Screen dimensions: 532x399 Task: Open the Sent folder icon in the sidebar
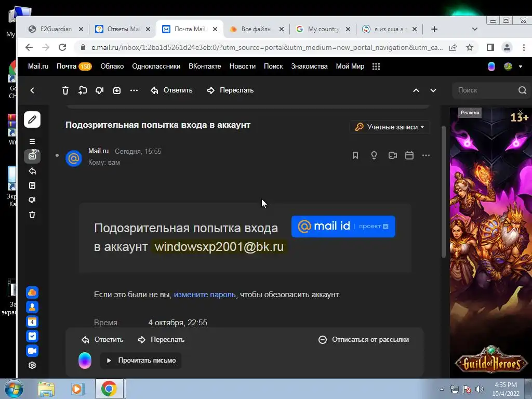[x=32, y=171]
